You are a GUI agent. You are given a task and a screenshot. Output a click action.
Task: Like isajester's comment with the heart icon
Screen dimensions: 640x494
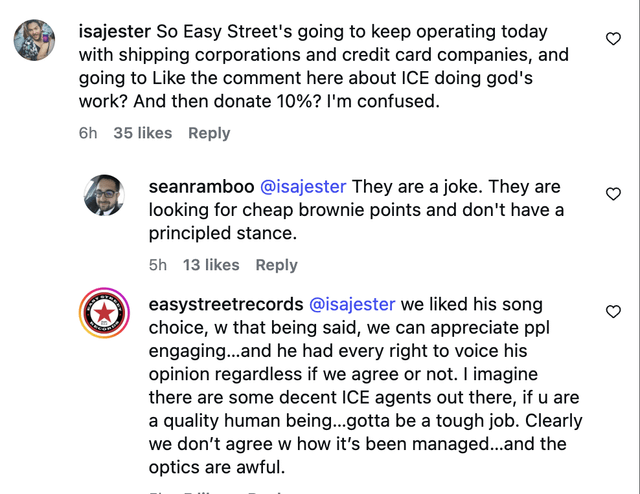coord(613,39)
